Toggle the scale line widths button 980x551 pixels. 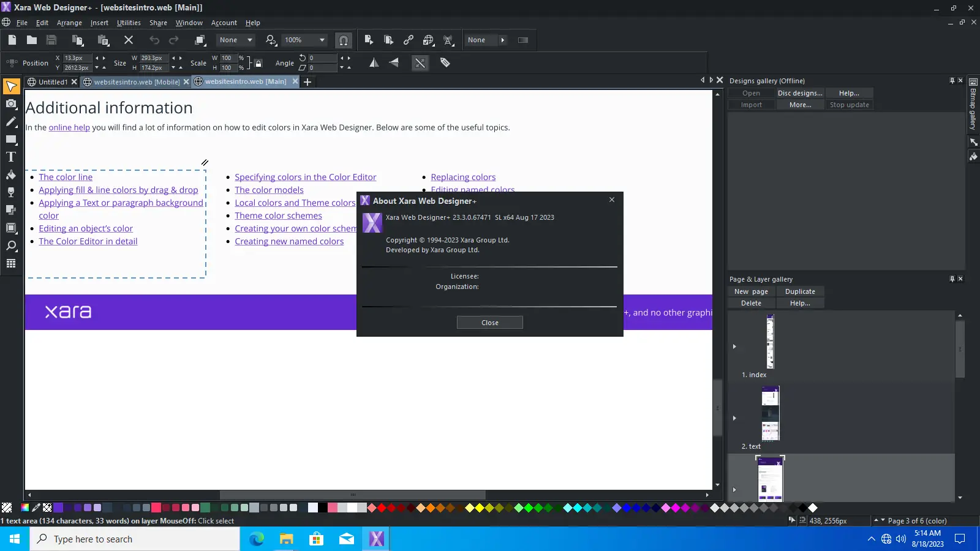pos(420,62)
